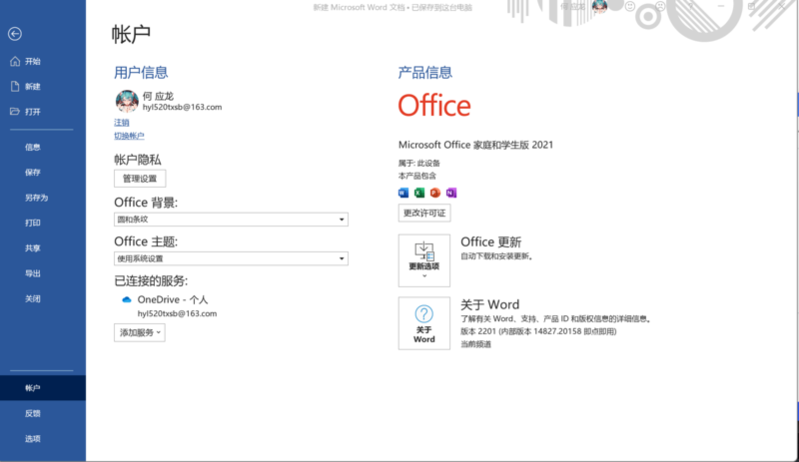
Task: Open 选项 (Options) at sidebar bottom
Action: coord(33,438)
